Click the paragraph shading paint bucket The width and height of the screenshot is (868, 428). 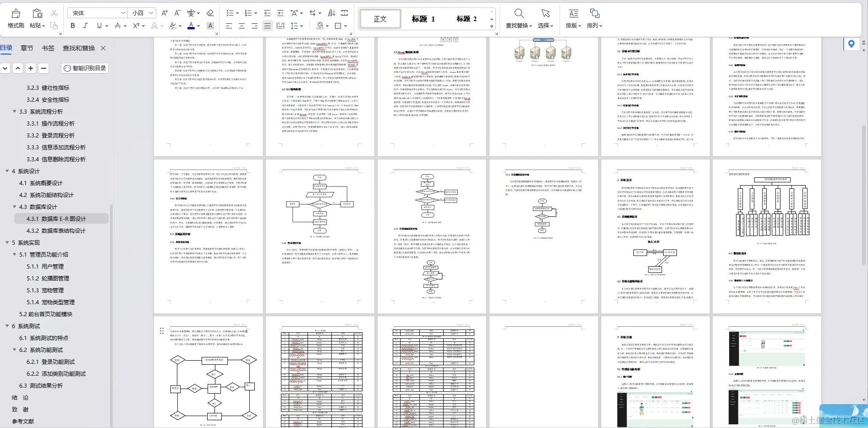point(320,26)
